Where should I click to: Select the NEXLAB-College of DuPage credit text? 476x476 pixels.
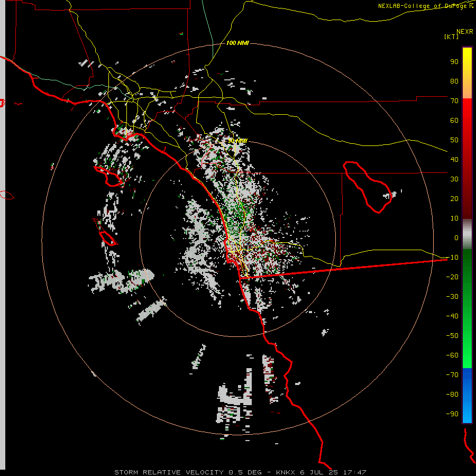[425, 6]
